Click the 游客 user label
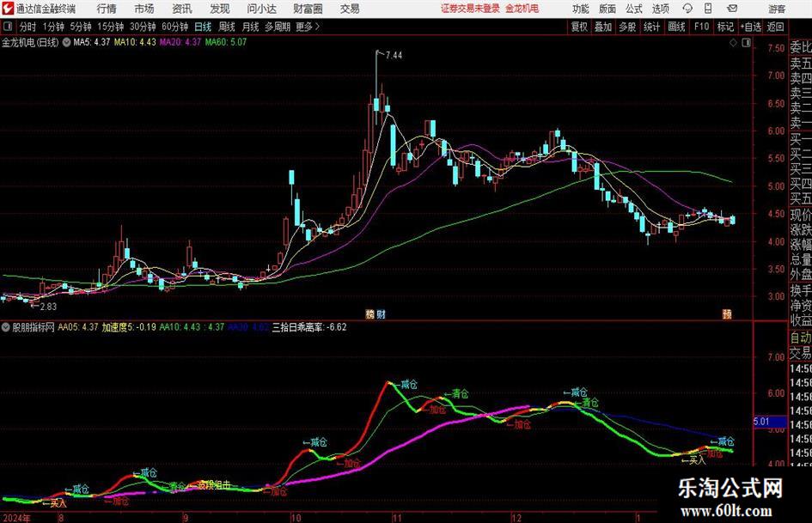 776,9
